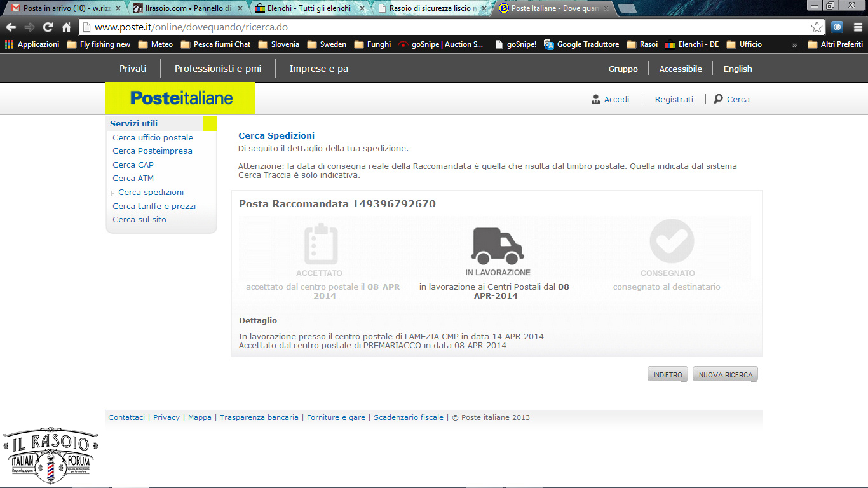Click the Accedi user icon
This screenshot has width=868, height=488.
(x=596, y=99)
